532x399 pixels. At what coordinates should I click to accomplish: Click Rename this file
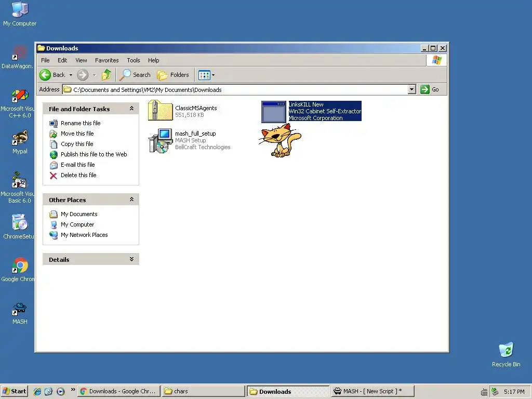(81, 123)
